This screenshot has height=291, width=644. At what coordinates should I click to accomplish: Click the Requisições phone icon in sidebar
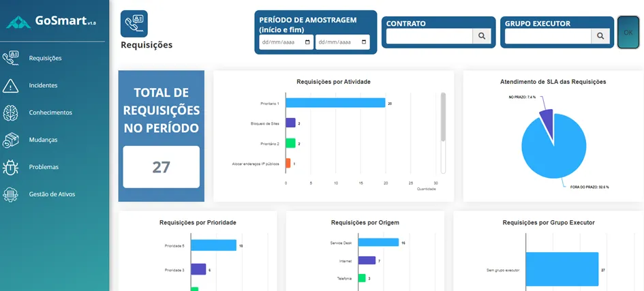pyautogui.click(x=10, y=59)
